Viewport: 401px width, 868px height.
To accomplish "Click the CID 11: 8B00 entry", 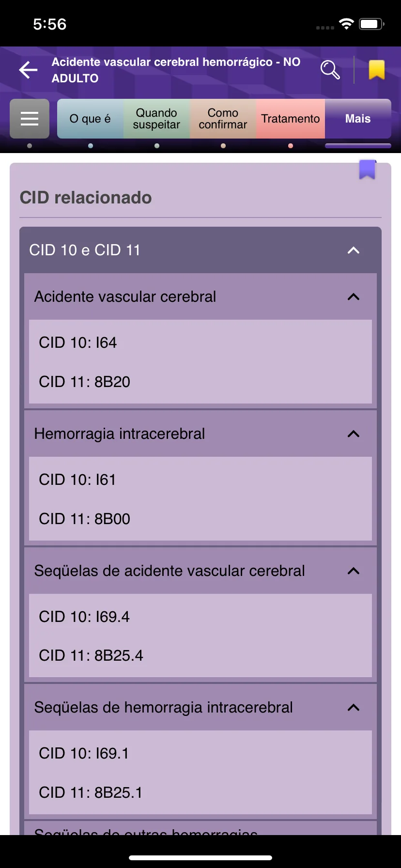I will pos(85,519).
